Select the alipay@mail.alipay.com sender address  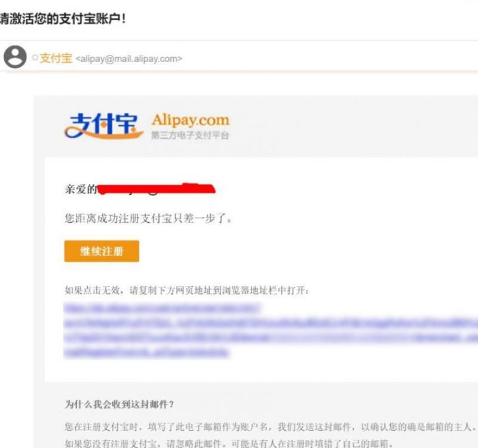click(x=128, y=59)
